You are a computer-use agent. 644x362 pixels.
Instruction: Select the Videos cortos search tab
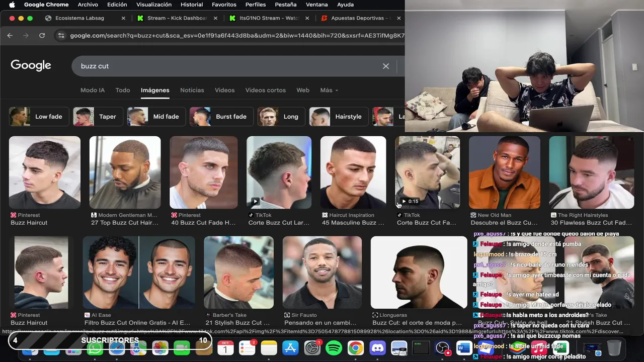pos(266,90)
